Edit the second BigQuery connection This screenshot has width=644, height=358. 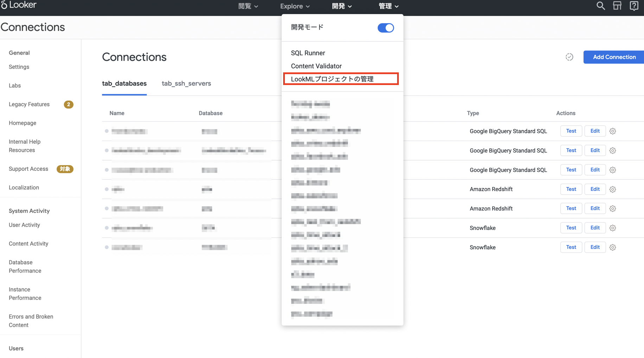coord(595,150)
